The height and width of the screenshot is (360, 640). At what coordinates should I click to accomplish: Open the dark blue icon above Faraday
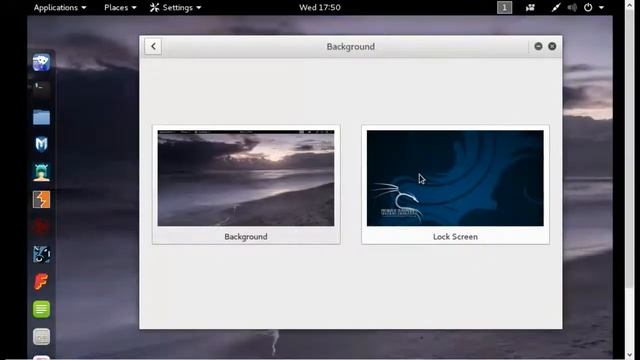[41, 254]
